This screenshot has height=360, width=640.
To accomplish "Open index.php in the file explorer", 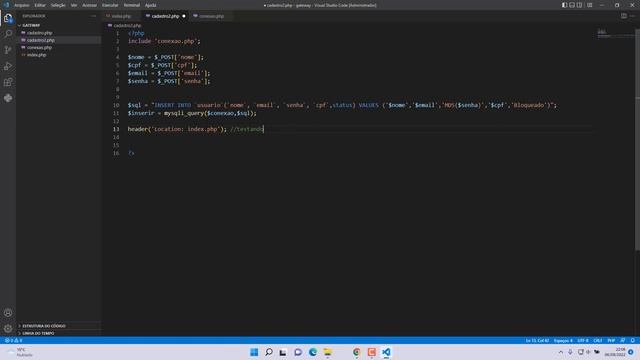I will click(x=36, y=55).
